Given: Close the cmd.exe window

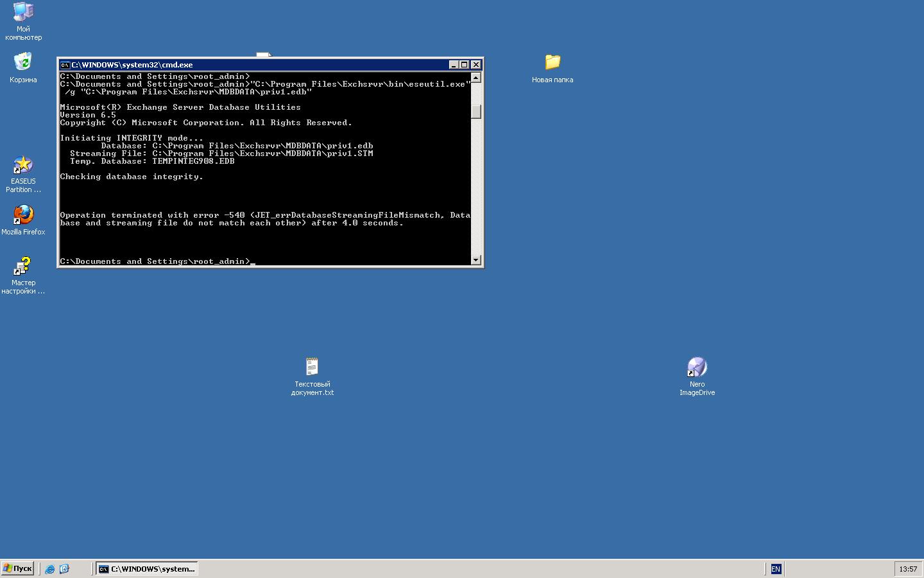Looking at the screenshot, I should coord(476,65).
